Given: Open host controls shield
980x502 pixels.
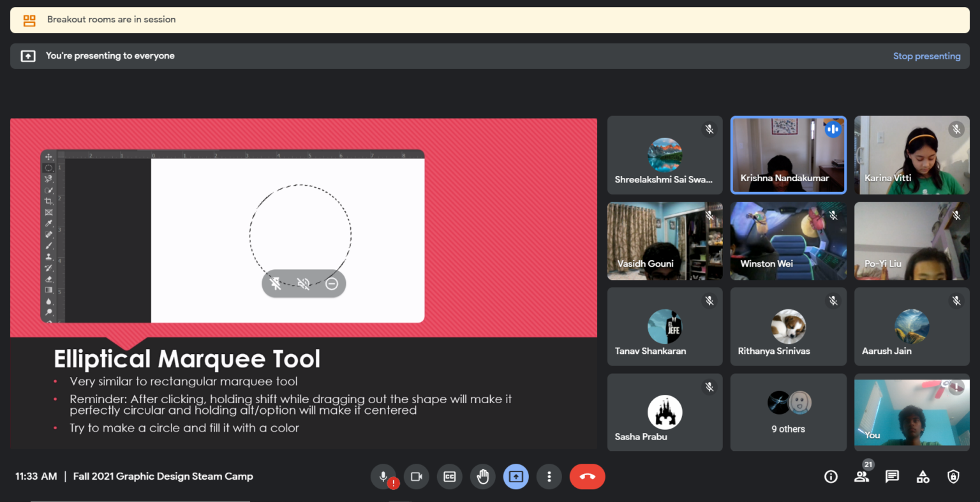Looking at the screenshot, I should tap(953, 476).
